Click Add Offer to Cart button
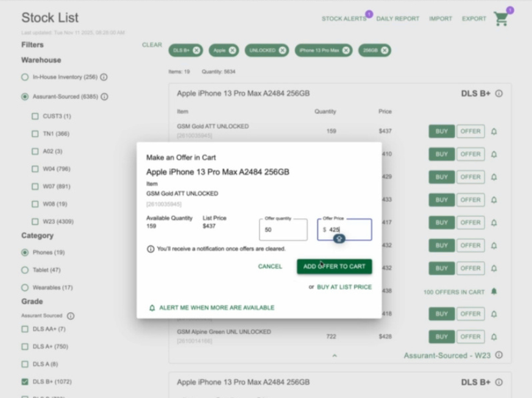The image size is (532, 398). (334, 266)
